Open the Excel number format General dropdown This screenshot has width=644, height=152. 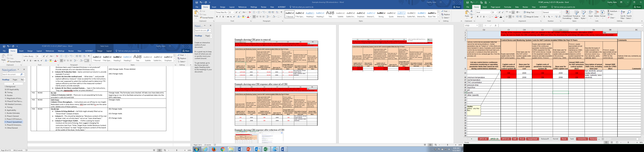560,12
